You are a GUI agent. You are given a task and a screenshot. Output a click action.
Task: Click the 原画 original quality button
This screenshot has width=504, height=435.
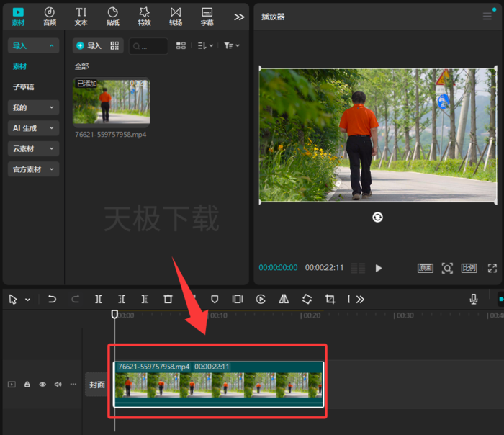(426, 268)
